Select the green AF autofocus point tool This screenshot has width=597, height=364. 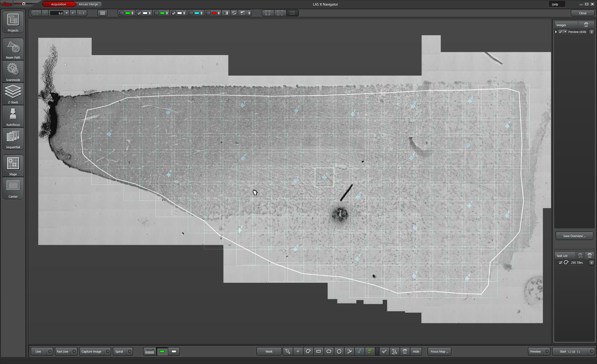click(370, 351)
